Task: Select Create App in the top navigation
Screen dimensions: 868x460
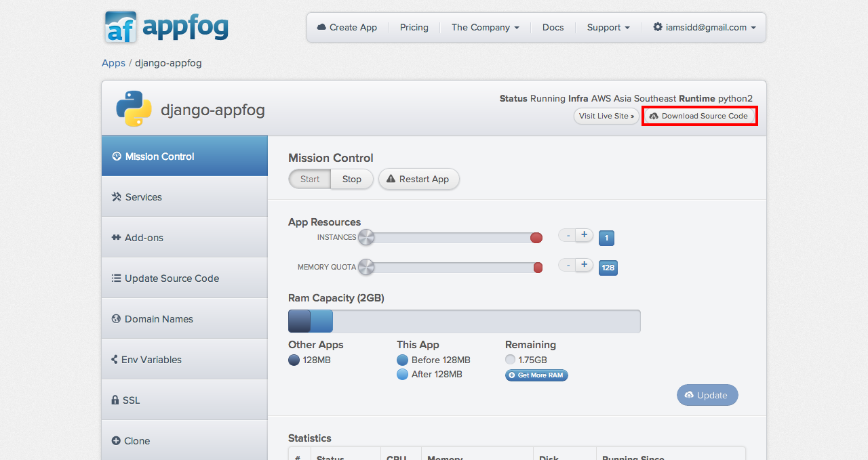Action: click(x=347, y=27)
